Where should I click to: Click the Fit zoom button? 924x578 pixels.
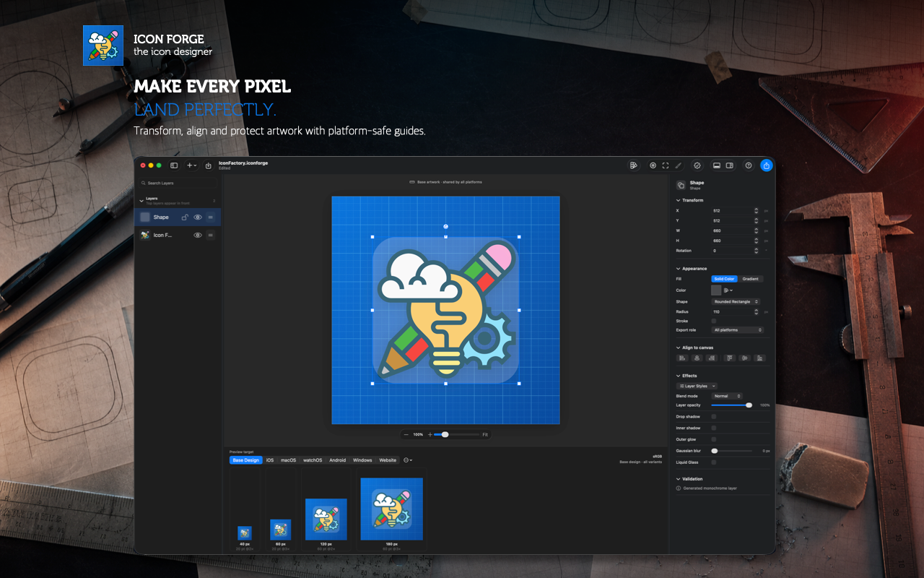[485, 434]
